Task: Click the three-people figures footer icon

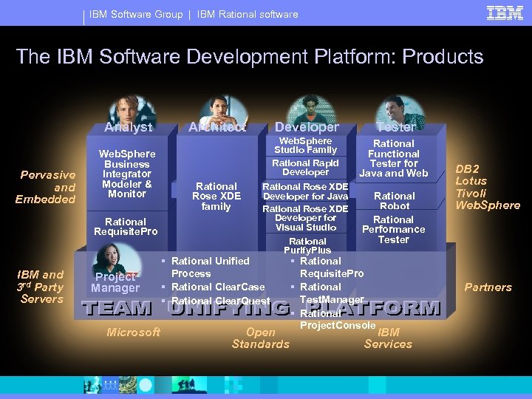Action: click(109, 385)
